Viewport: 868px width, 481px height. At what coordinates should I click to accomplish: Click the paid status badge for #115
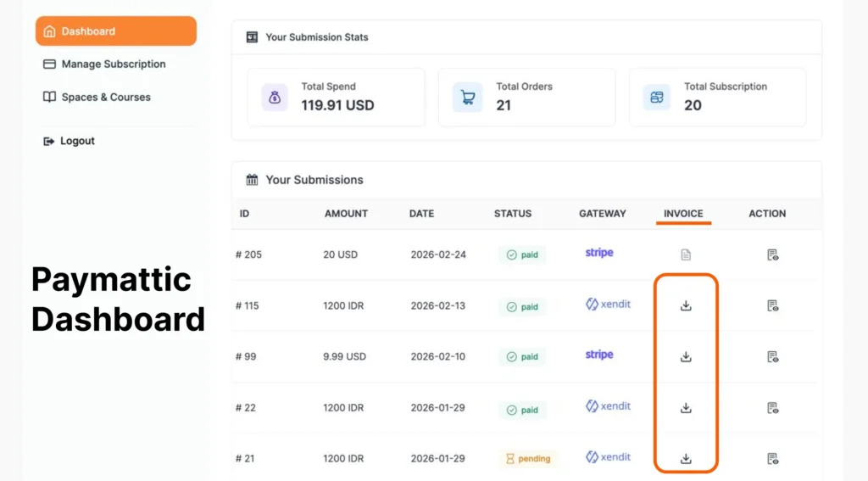tap(522, 306)
